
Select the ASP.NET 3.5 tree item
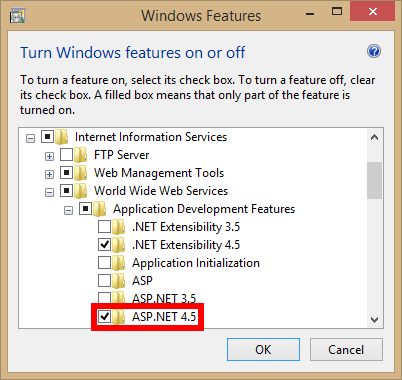click(x=164, y=298)
